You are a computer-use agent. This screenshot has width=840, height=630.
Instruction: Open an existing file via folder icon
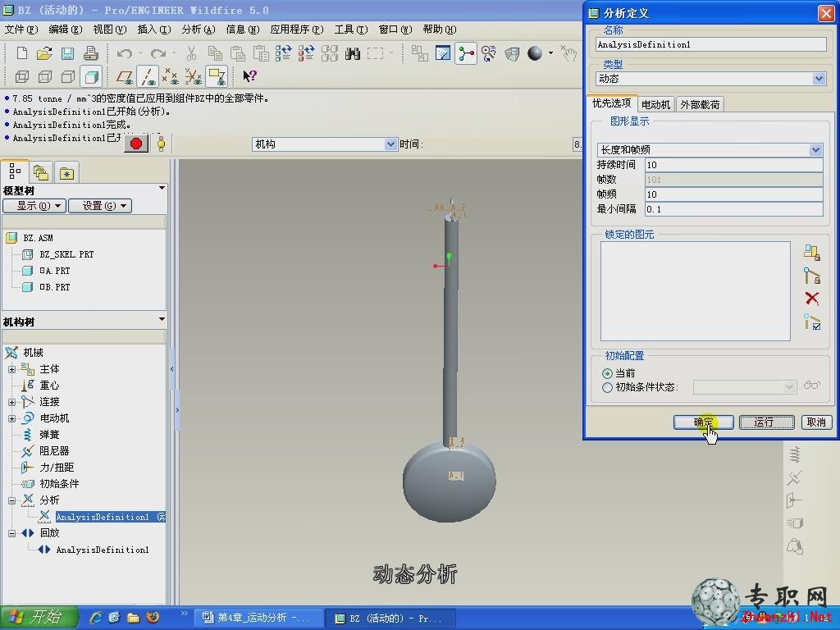coord(44,53)
